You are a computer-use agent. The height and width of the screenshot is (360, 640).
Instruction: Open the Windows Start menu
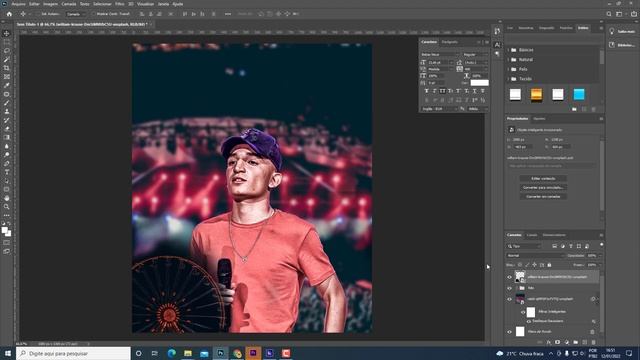click(7, 353)
